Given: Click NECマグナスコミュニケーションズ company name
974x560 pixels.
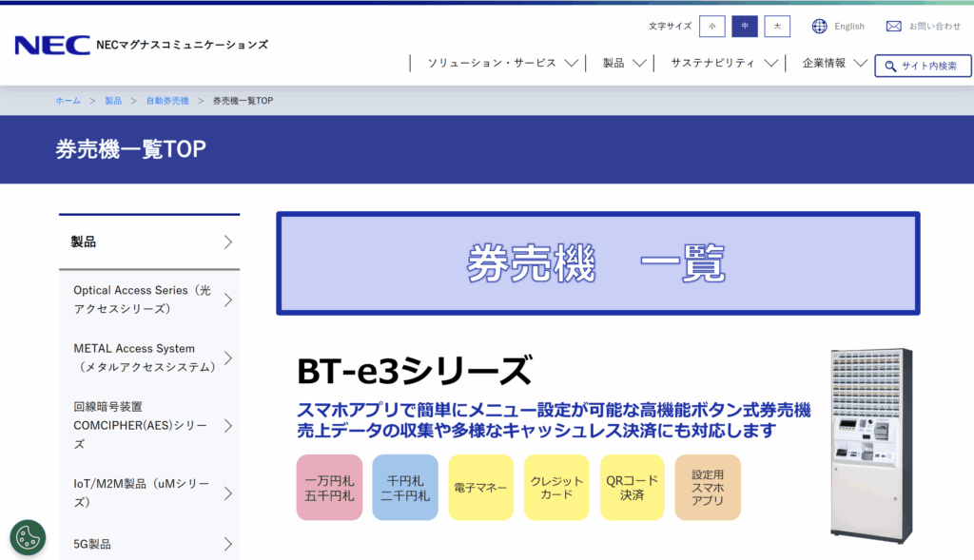Looking at the screenshot, I should pyautogui.click(x=182, y=45).
